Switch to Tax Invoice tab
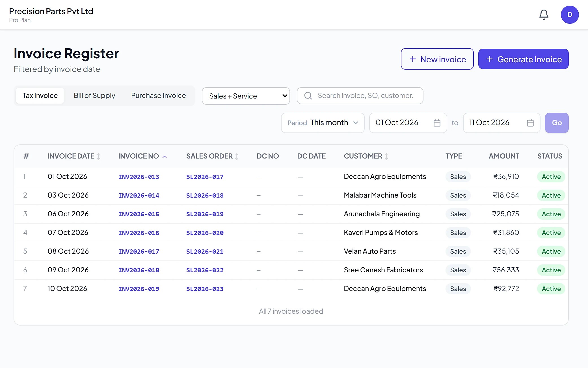Viewport: 588px width, 368px height. tap(40, 96)
